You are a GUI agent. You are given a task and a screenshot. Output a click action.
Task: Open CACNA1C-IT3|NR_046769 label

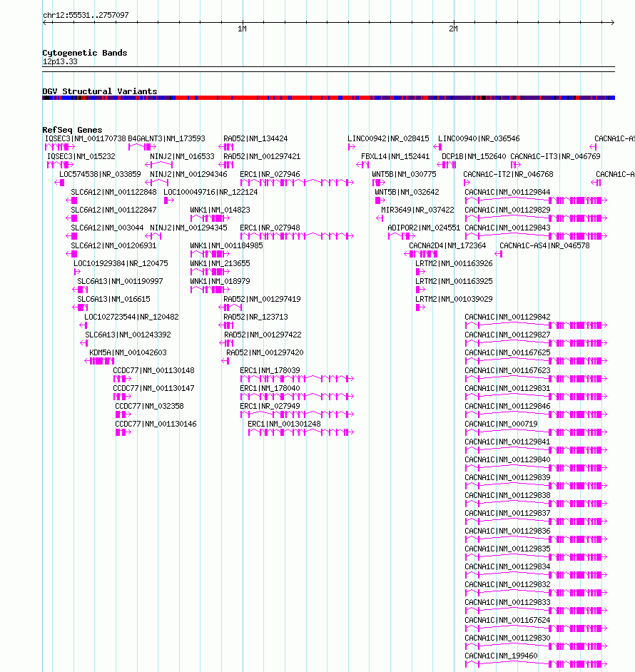click(x=555, y=156)
